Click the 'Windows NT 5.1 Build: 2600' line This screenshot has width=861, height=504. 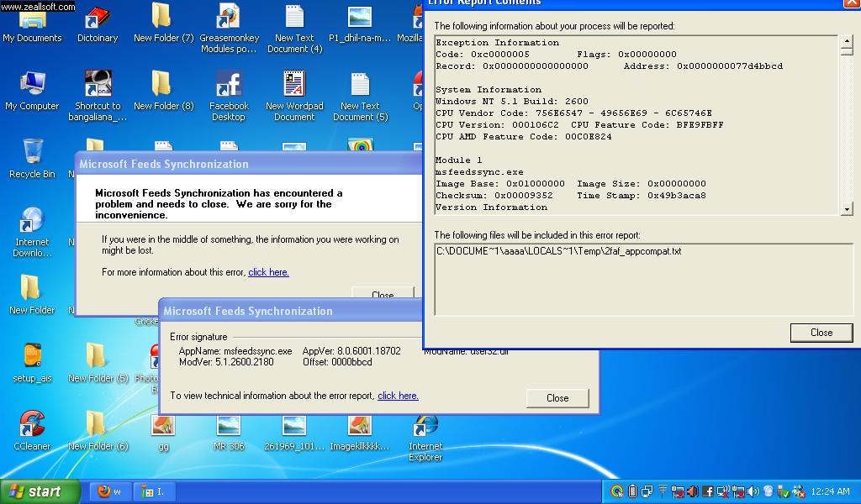(x=512, y=101)
